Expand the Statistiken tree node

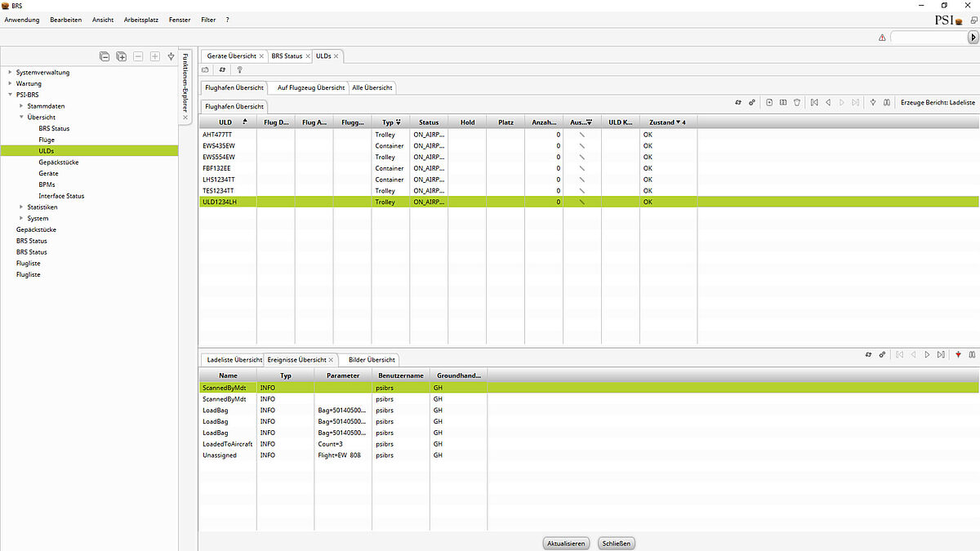coord(20,207)
